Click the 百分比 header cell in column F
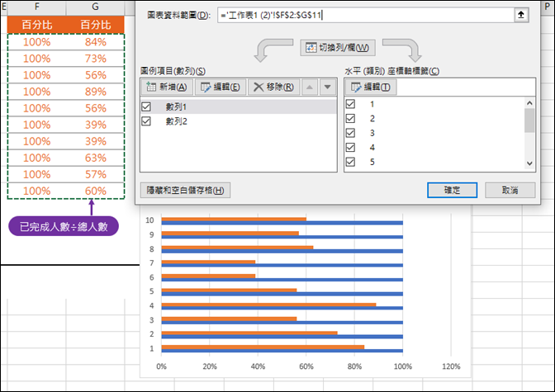Screen dimensions: 555x392 tap(37, 25)
